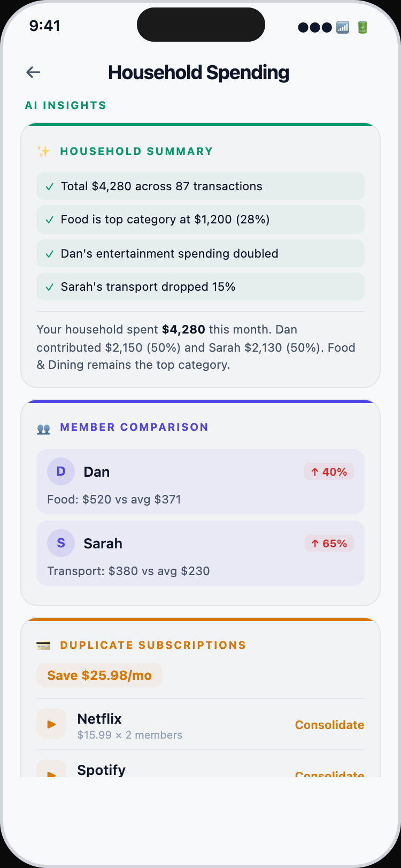The image size is (401, 868).
Task: Tap the Netflix play icon
Action: click(51, 724)
